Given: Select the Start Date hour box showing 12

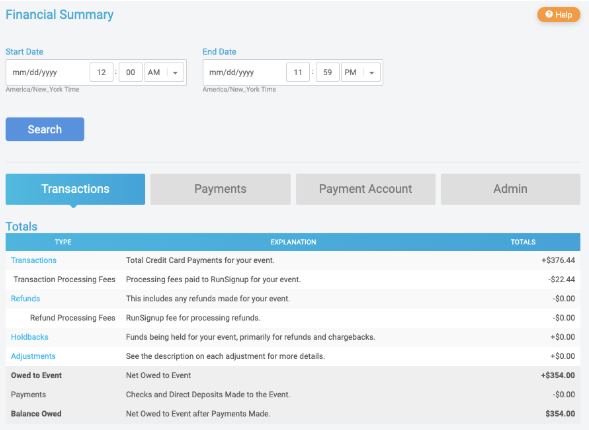Looking at the screenshot, I should (101, 72).
